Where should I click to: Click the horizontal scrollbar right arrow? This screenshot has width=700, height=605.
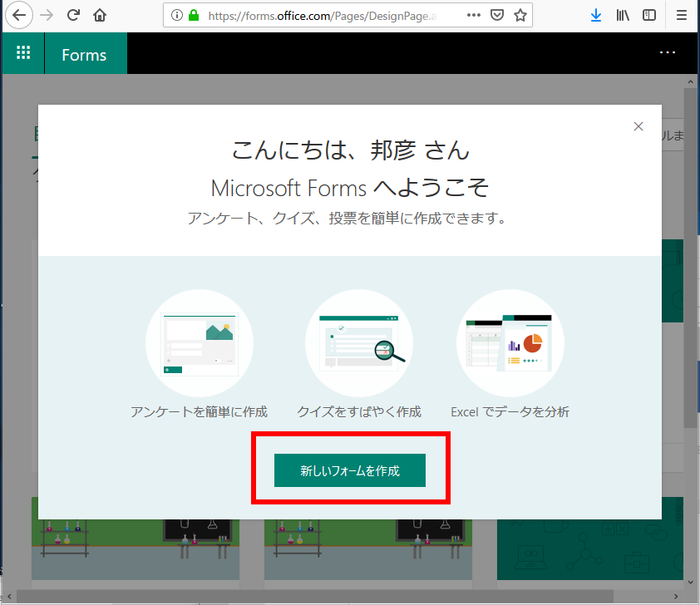[675, 597]
